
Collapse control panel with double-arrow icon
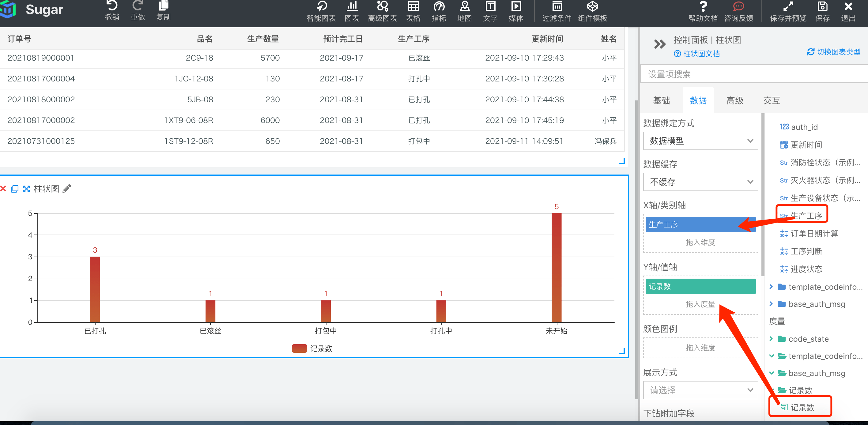point(659,44)
